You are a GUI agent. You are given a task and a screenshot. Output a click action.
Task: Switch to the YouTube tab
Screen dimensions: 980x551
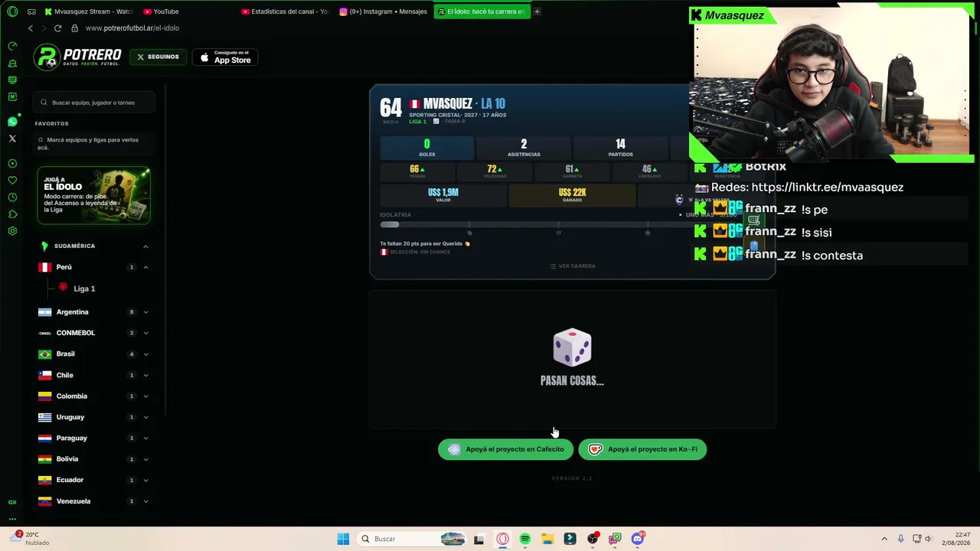point(162,11)
